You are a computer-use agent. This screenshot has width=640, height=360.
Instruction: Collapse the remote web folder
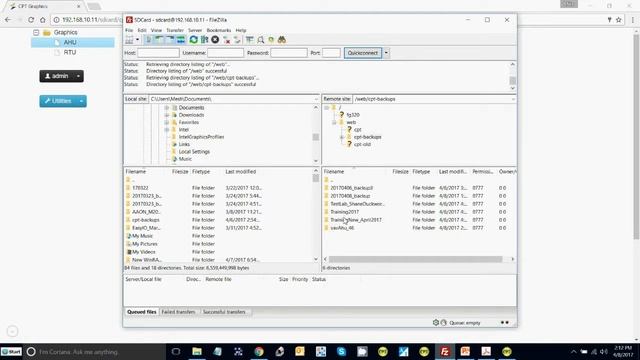(334, 122)
